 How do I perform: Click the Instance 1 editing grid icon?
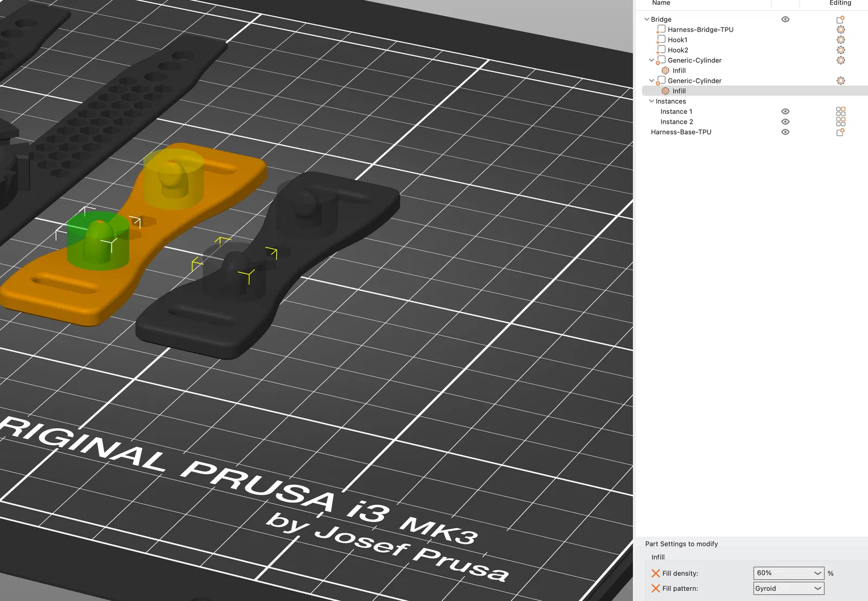[x=840, y=111]
